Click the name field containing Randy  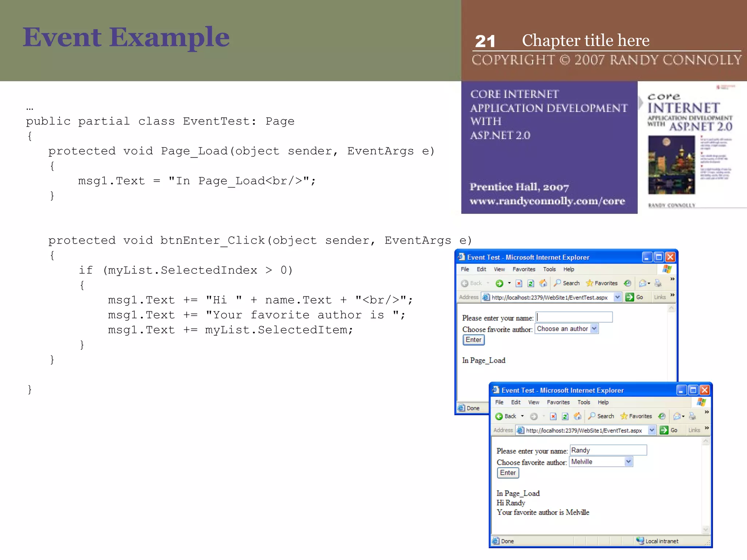[x=608, y=450]
